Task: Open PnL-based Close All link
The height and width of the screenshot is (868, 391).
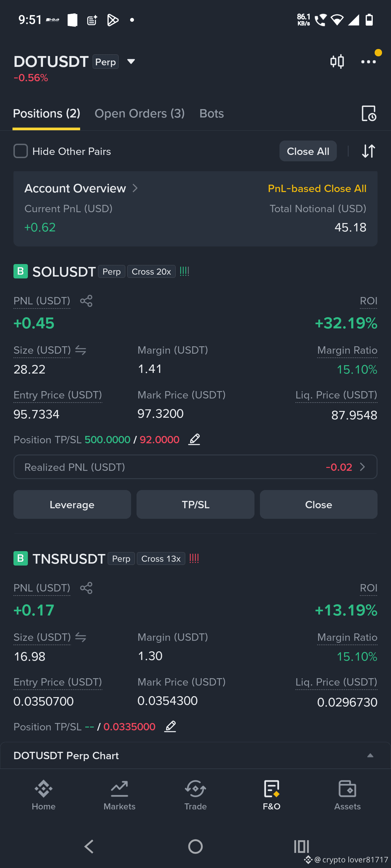Action: [317, 189]
